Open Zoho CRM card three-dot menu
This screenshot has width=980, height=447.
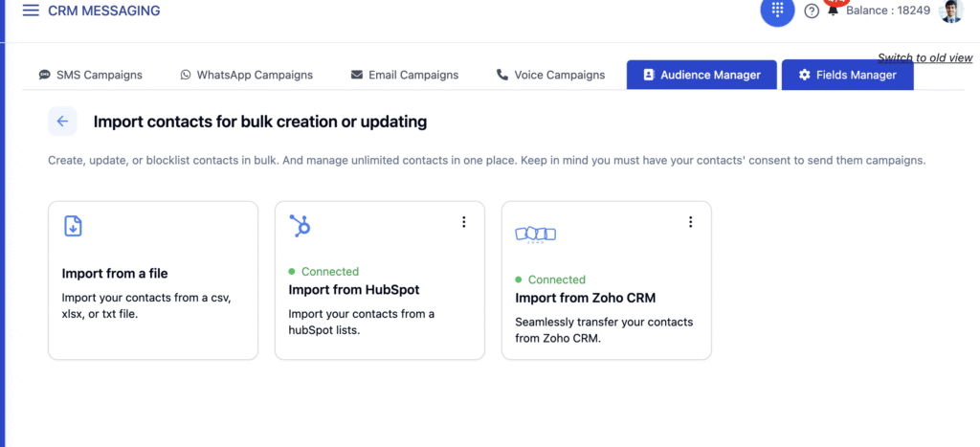[x=691, y=222]
